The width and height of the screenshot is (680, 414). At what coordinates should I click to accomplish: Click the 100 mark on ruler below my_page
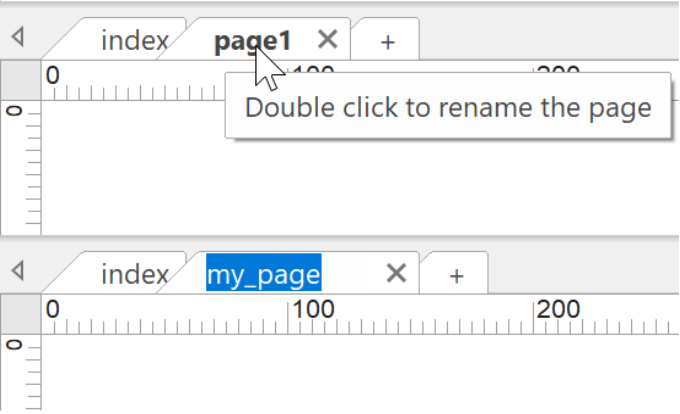[313, 310]
